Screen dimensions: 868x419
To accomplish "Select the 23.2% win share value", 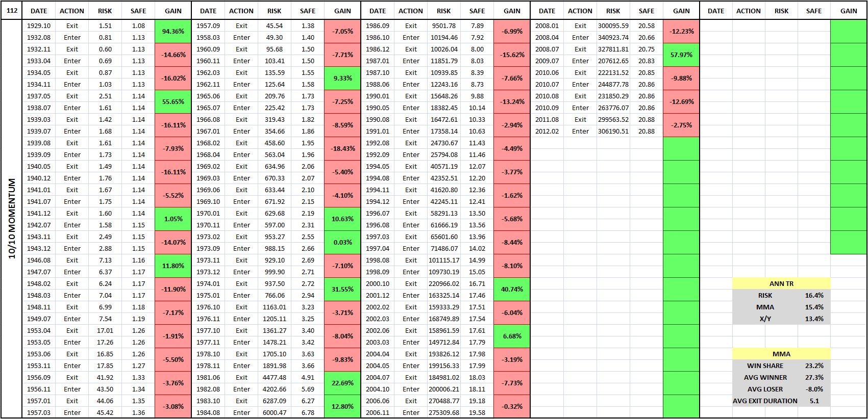I will point(814,366).
